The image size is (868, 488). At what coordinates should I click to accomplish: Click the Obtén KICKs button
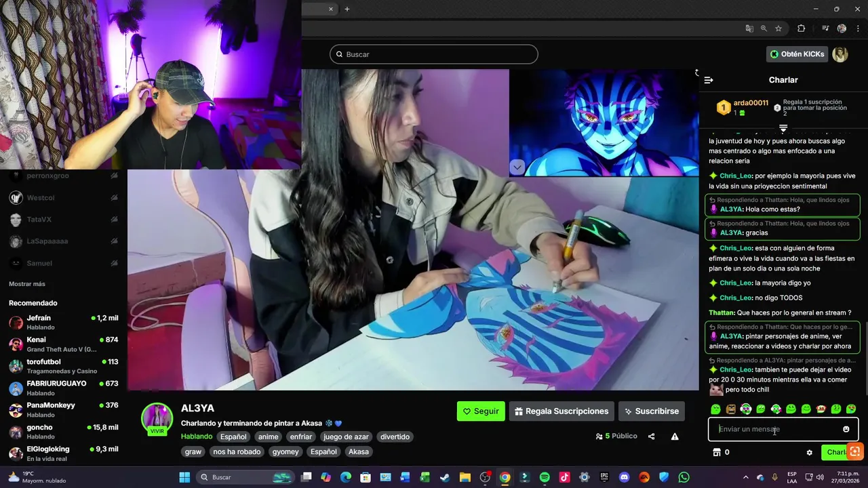[797, 54]
